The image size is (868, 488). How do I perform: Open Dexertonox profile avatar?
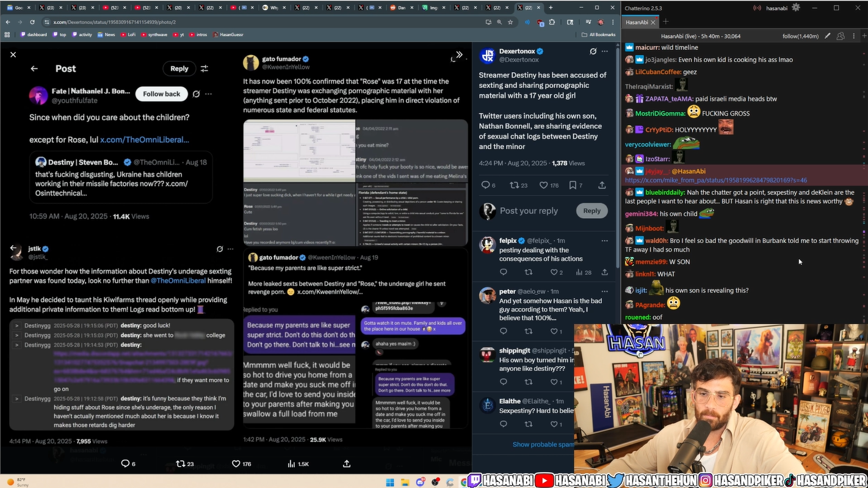(488, 56)
